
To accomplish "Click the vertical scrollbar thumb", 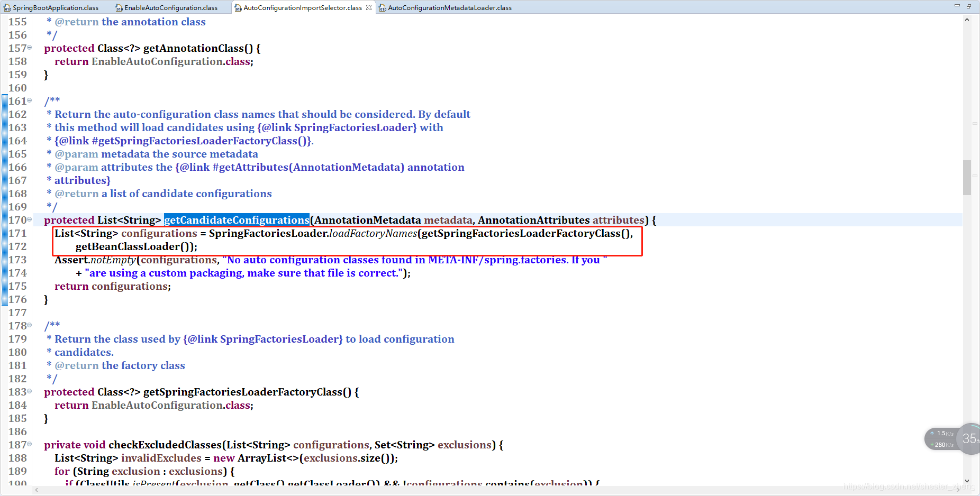I will click(967, 177).
